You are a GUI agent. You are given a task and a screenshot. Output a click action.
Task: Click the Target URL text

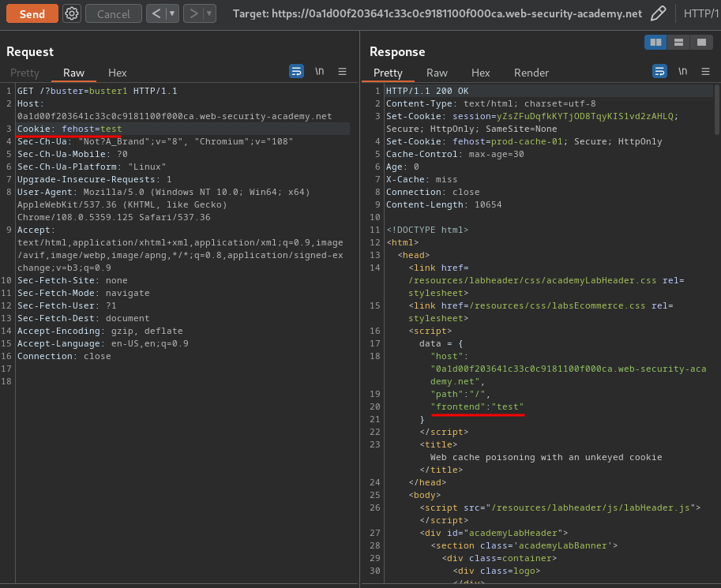tap(437, 13)
